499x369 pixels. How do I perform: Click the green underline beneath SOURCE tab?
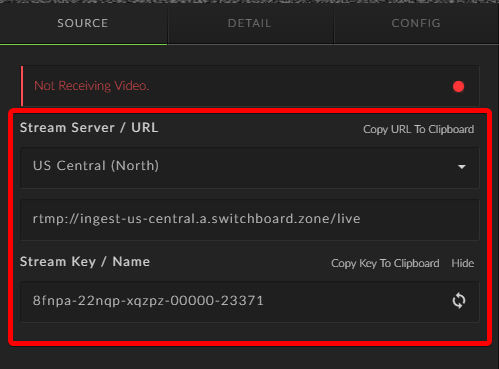click(x=83, y=44)
